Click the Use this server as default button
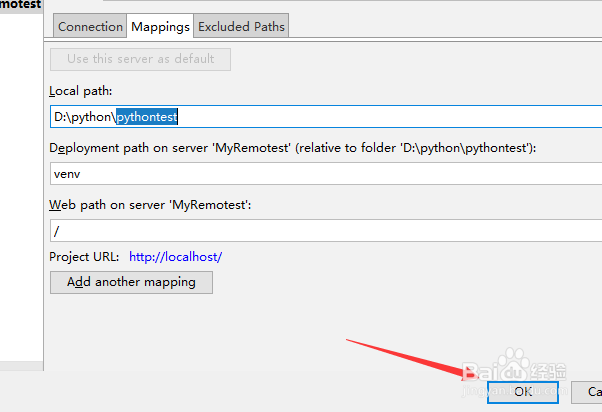This screenshot has height=412, width=602. coord(140,59)
